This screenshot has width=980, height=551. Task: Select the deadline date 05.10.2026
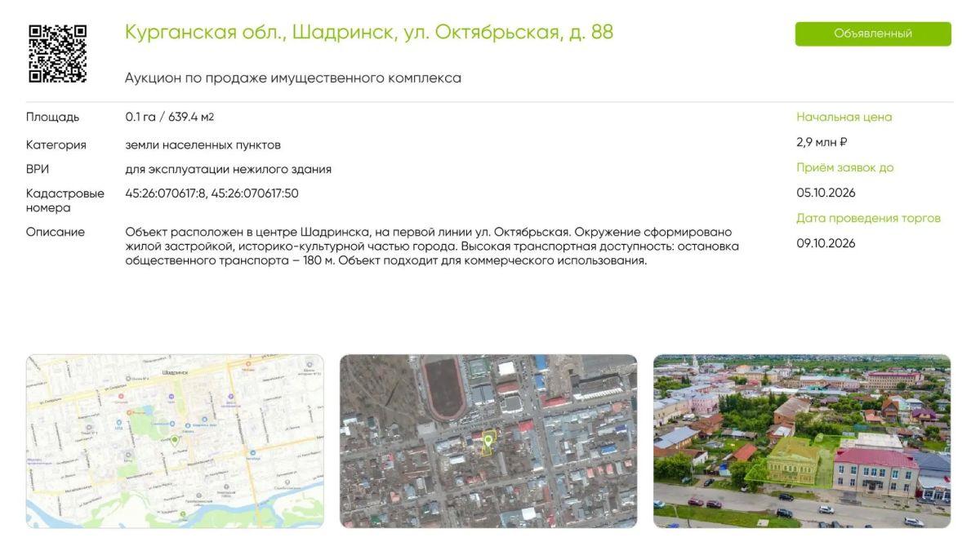click(x=826, y=193)
